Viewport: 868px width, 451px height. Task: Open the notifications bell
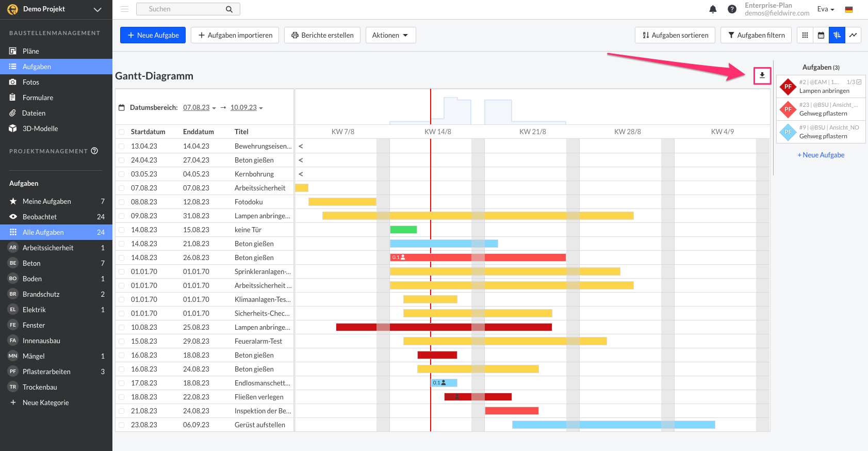click(x=713, y=9)
